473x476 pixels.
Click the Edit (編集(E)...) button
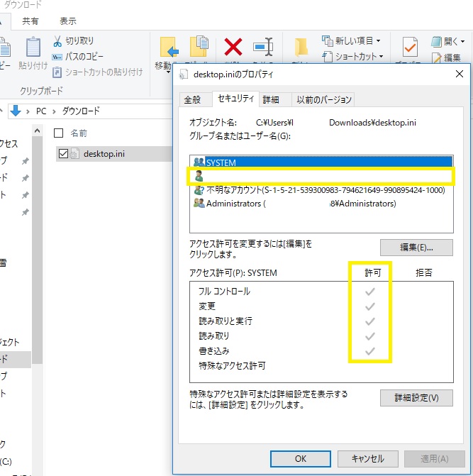tap(416, 248)
